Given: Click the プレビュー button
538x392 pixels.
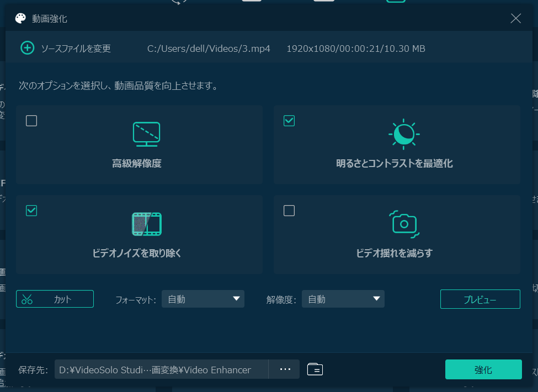Looking at the screenshot, I should tap(480, 299).
